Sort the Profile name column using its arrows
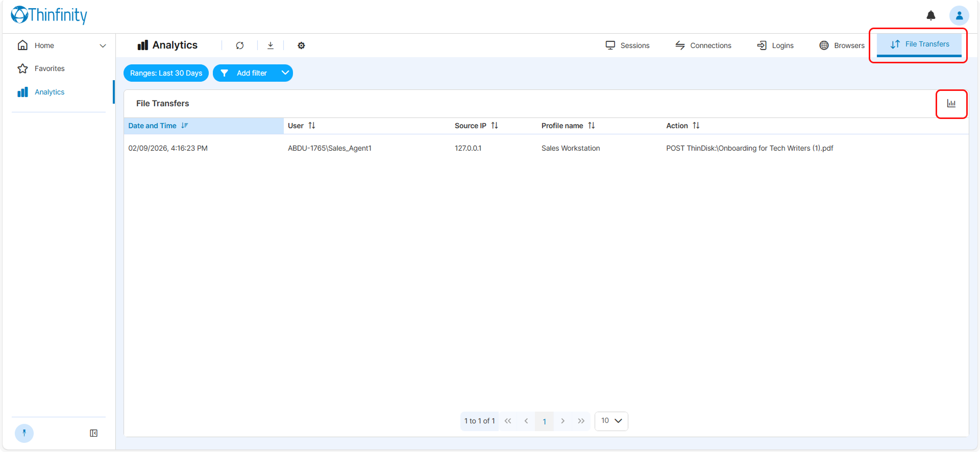 (x=592, y=126)
